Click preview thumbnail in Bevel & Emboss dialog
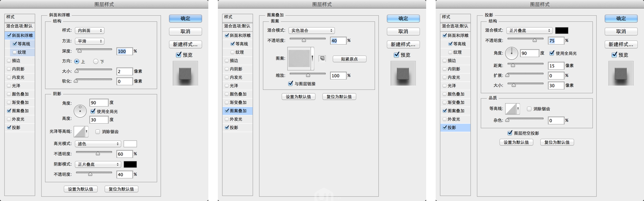644x201 pixels. [185, 73]
